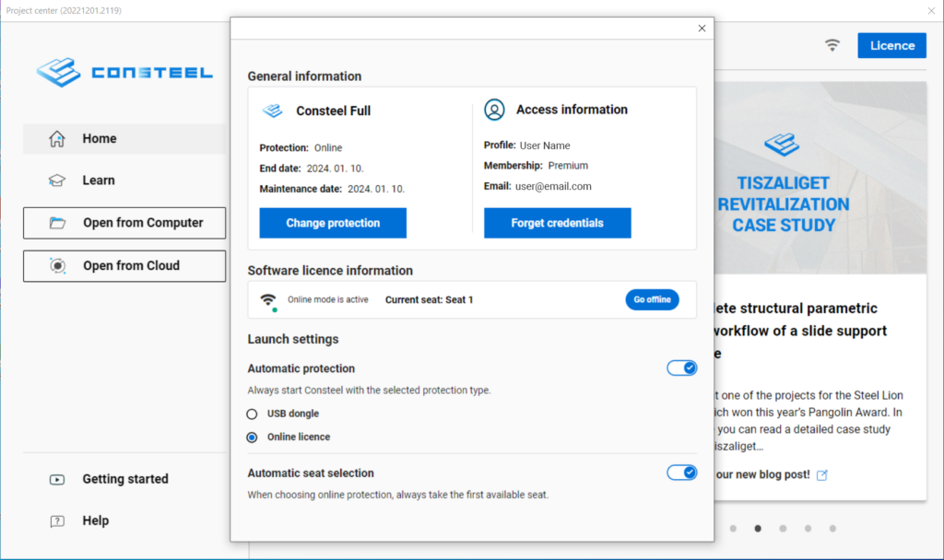Screen dimensions: 944x560
Task: Click the Open from Computer button
Action: 124,223
